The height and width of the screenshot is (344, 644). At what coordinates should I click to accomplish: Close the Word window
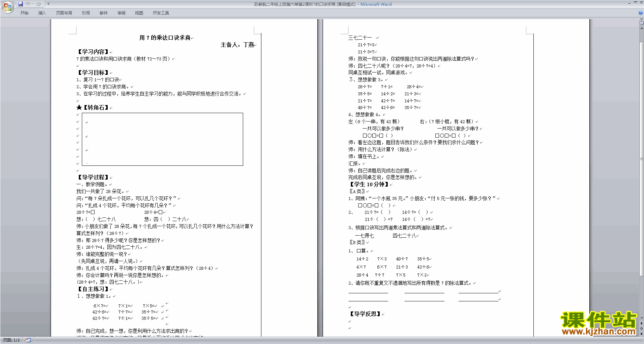(641, 3)
